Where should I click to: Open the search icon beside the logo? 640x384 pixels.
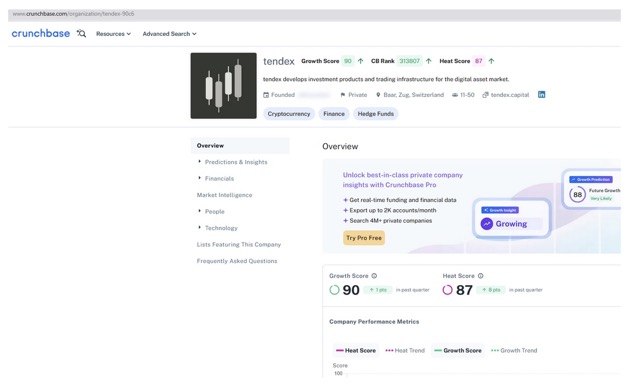[x=81, y=33]
